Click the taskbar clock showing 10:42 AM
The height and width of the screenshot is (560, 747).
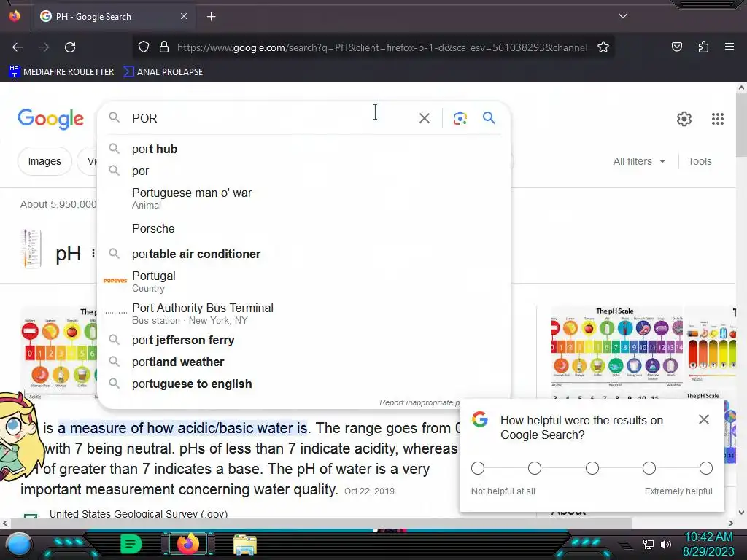click(708, 544)
